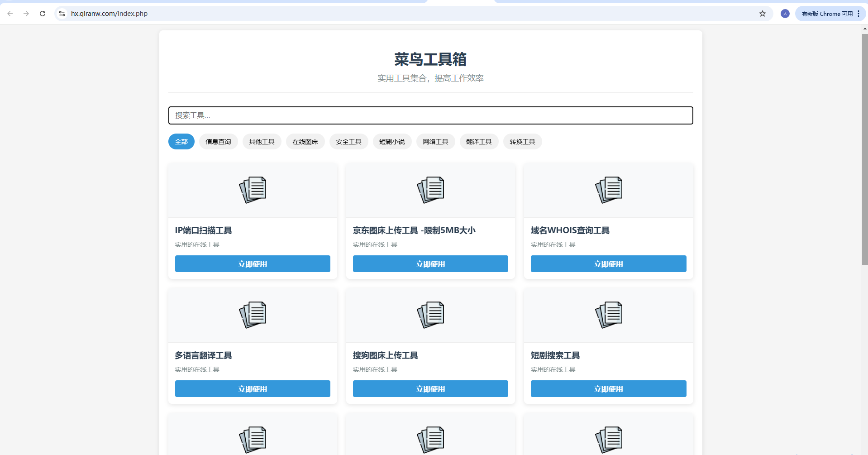
Task: Click the reload page icon
Action: coord(43,14)
